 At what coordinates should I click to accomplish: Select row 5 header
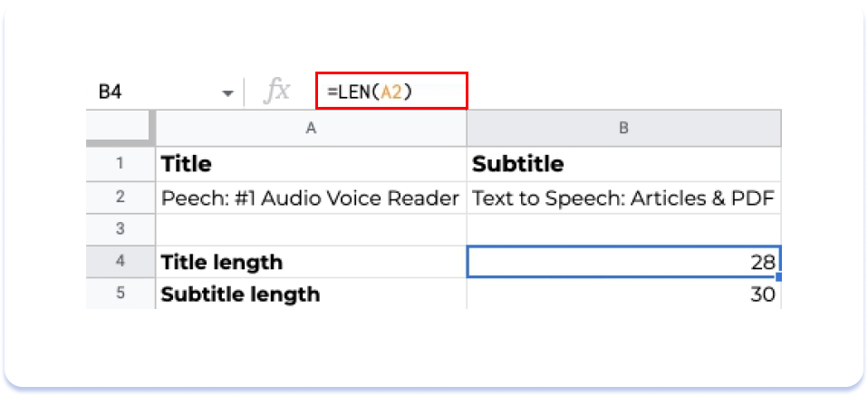[x=121, y=294]
